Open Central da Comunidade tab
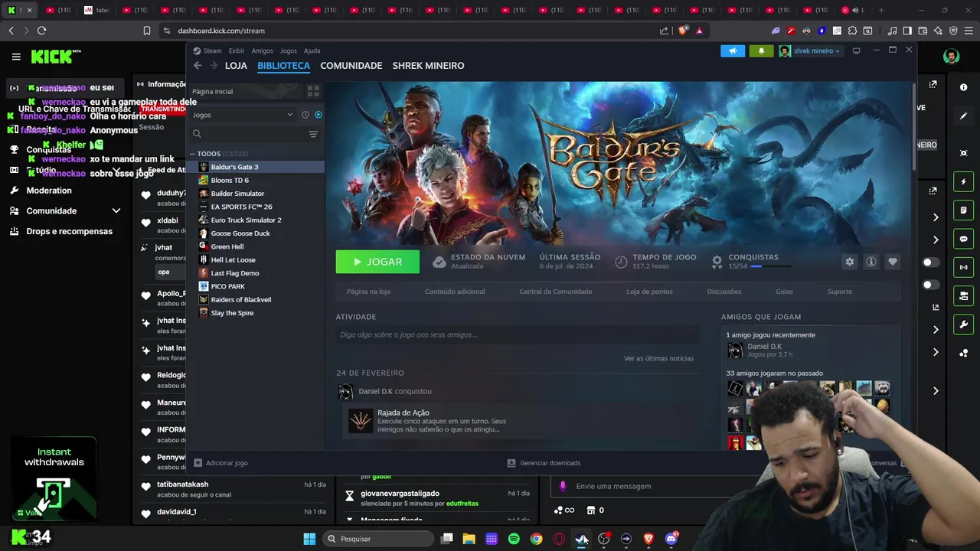The width and height of the screenshot is (980, 551). tap(555, 292)
